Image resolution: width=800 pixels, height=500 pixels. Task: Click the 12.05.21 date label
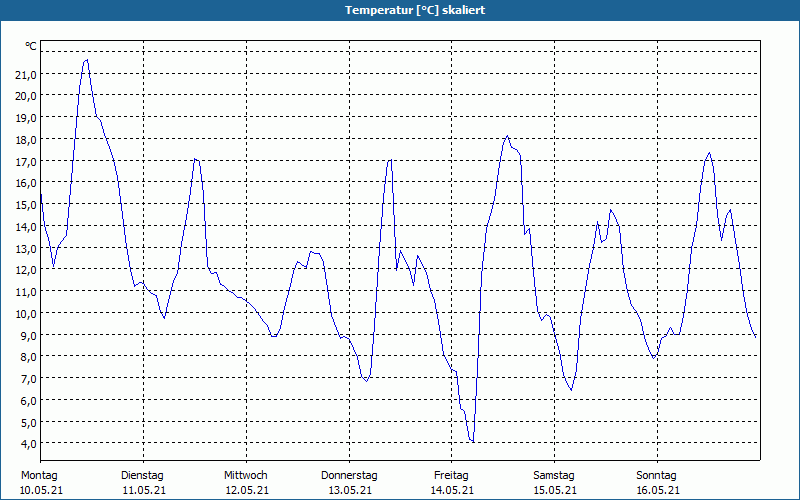[x=247, y=490]
